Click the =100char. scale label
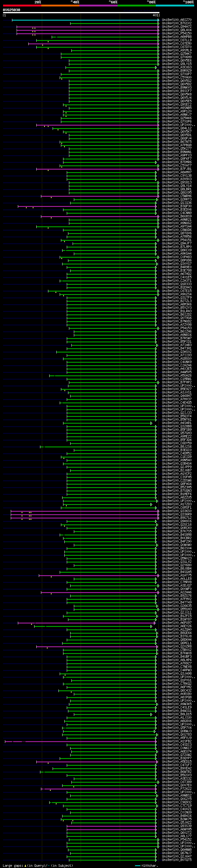This screenshot has width=197, height=868. [150, 865]
